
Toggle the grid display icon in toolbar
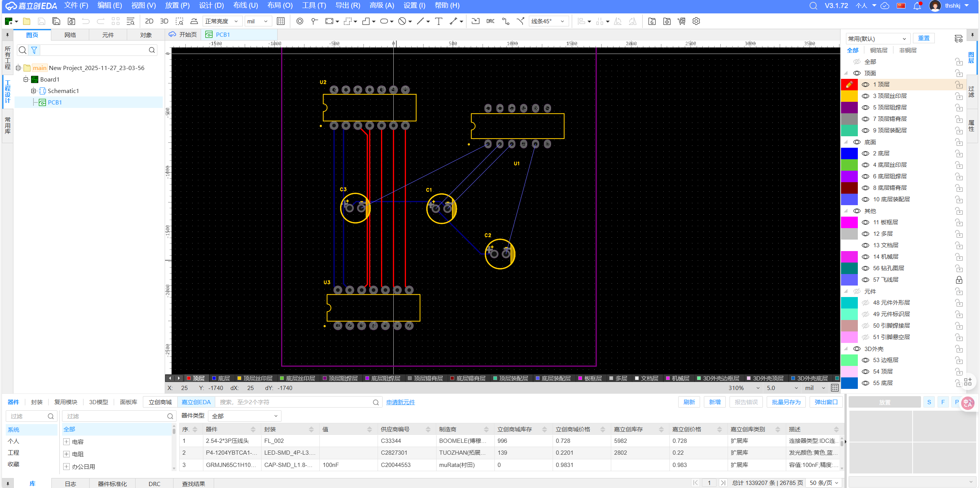click(x=281, y=21)
